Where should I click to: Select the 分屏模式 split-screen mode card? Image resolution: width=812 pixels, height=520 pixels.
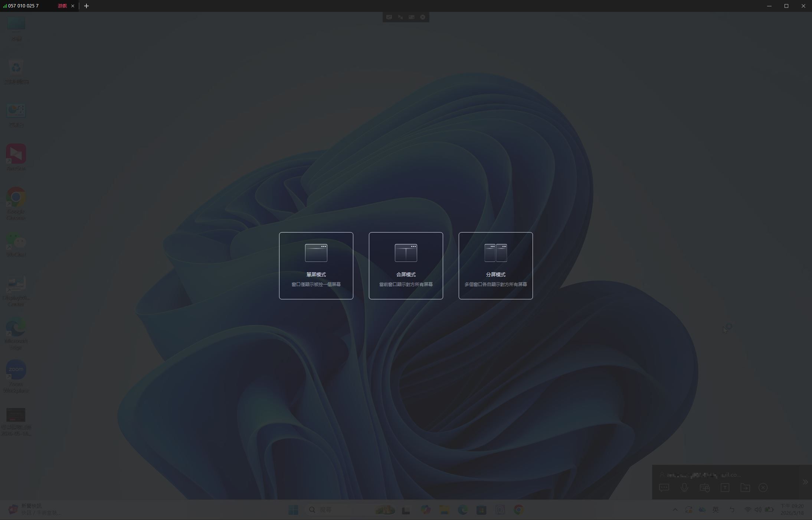(495, 266)
